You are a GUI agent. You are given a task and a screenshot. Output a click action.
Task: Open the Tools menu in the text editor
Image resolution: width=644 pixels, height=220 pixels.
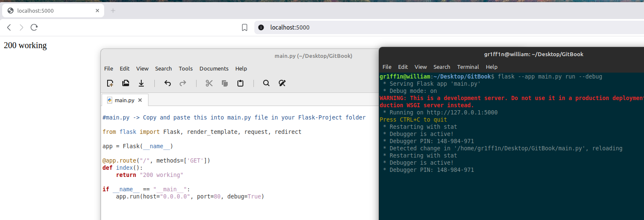[x=186, y=68]
